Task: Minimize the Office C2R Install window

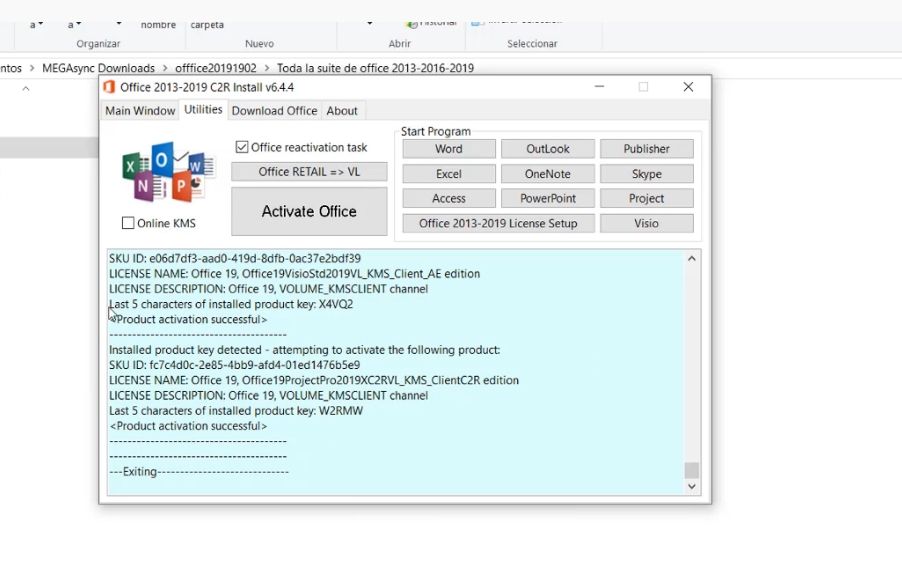Action: click(x=599, y=87)
